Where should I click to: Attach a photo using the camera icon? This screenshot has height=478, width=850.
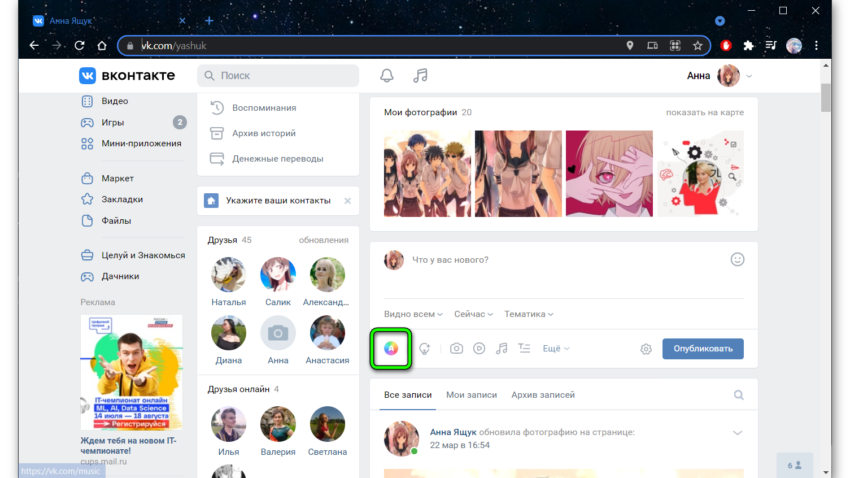point(456,349)
